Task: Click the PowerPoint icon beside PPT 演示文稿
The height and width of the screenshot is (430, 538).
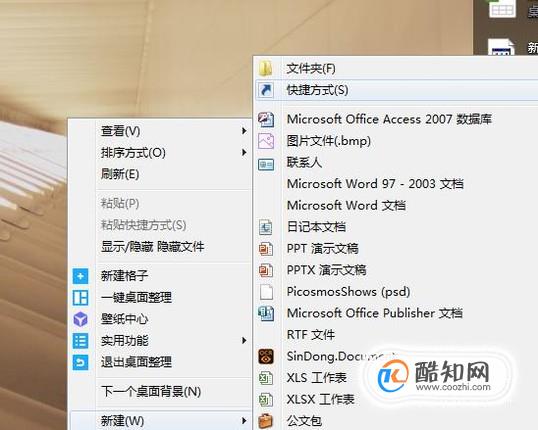Action: [x=266, y=249]
